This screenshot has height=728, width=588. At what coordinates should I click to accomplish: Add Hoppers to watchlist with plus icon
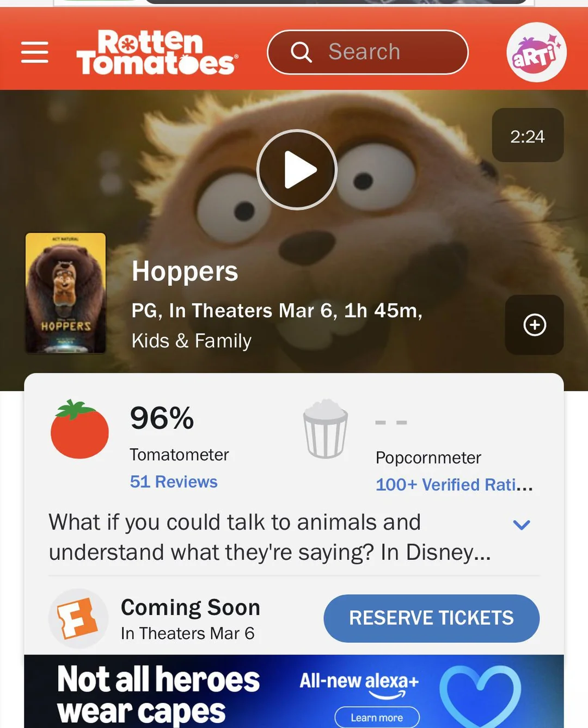point(534,325)
